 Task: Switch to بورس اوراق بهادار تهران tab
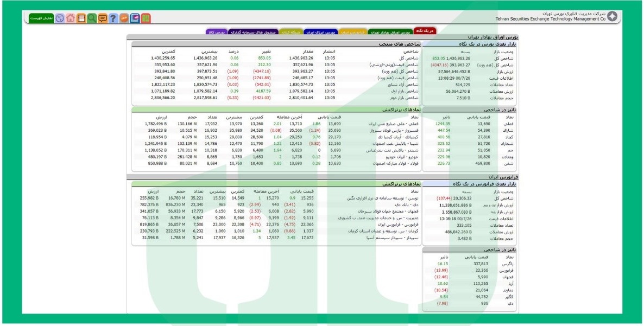[390, 32]
